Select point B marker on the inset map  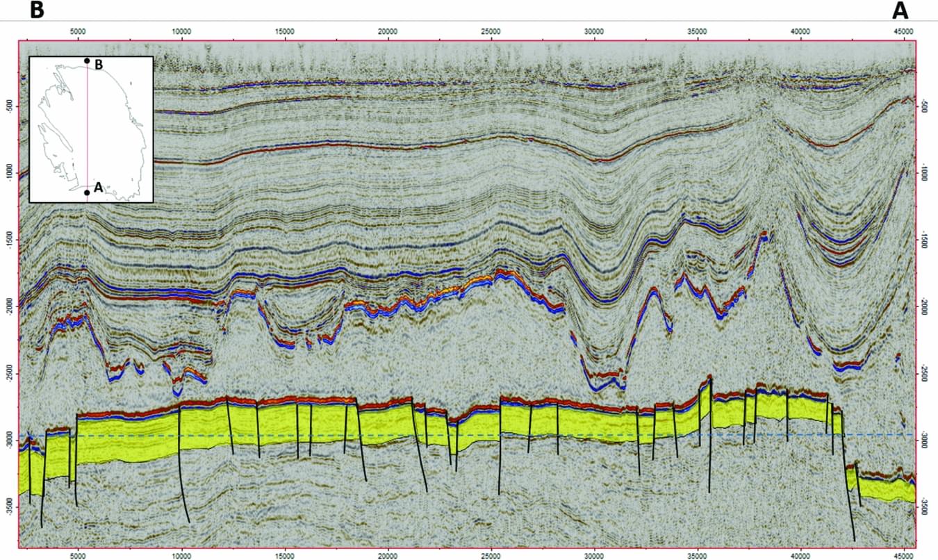click(85, 60)
